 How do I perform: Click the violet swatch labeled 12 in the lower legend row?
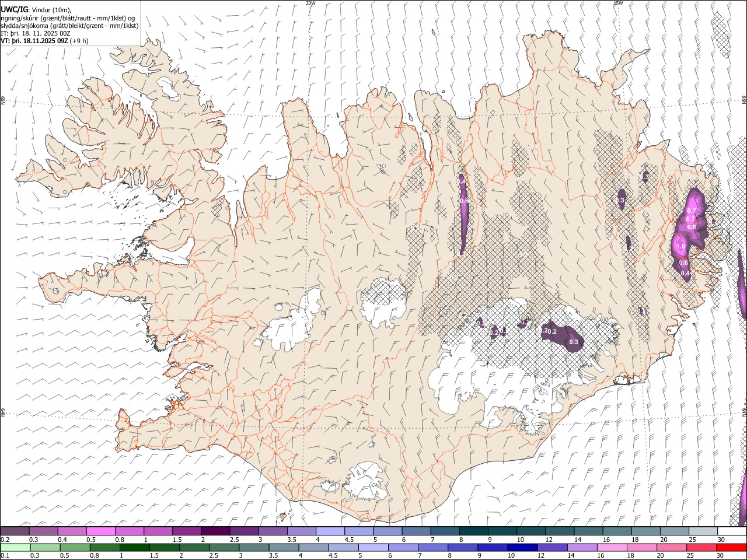coord(551,547)
